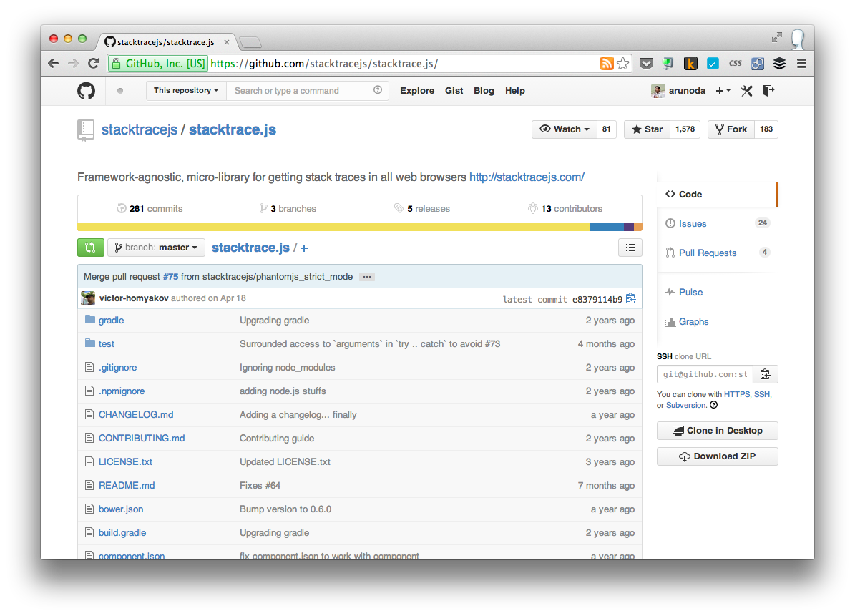Click the RSS feed icon in address bar

[606, 63]
